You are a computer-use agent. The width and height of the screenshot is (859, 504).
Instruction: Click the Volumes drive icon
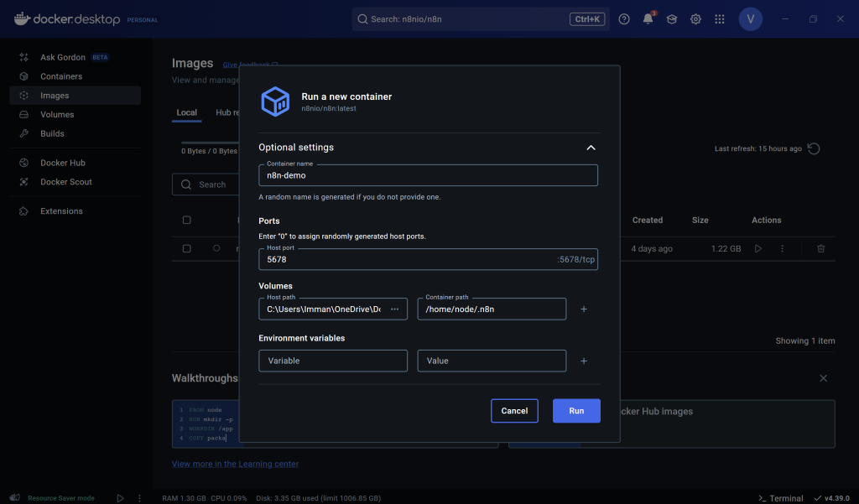pos(23,115)
